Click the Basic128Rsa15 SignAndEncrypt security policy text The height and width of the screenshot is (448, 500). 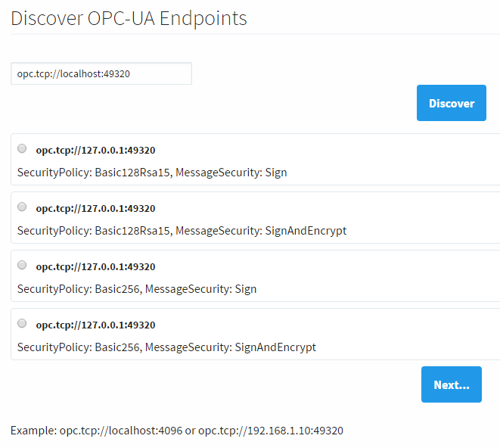(x=182, y=231)
